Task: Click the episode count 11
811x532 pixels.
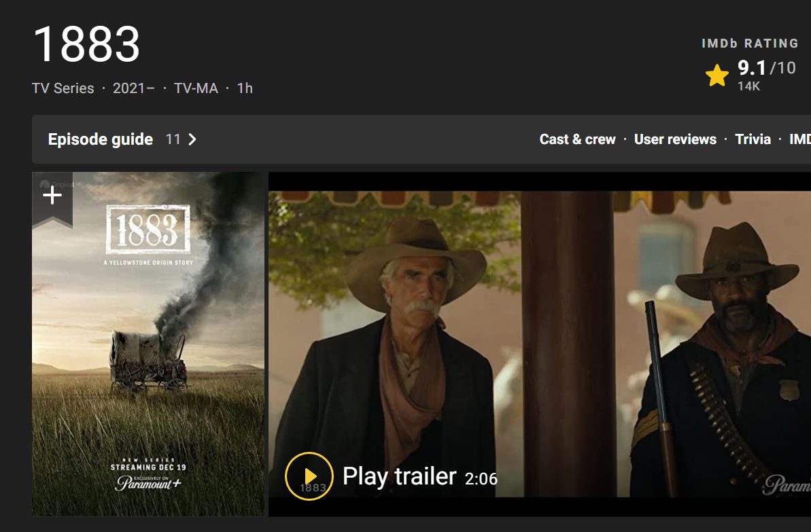Action: (x=173, y=139)
